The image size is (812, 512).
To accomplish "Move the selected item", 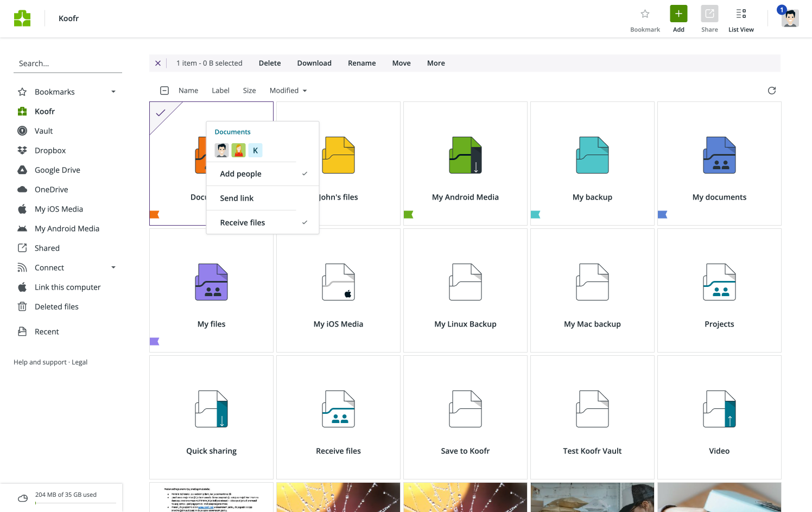I will pos(402,63).
